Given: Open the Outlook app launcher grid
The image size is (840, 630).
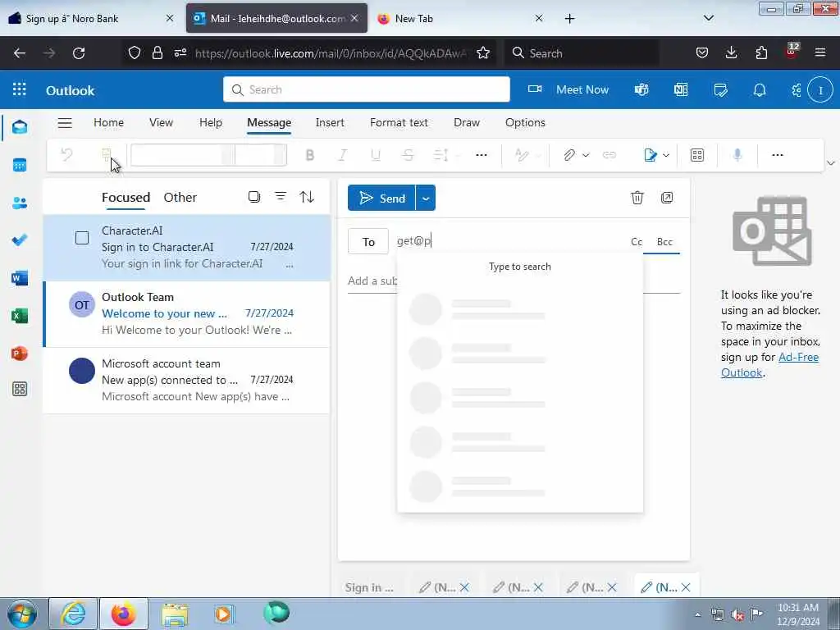Looking at the screenshot, I should [x=20, y=89].
